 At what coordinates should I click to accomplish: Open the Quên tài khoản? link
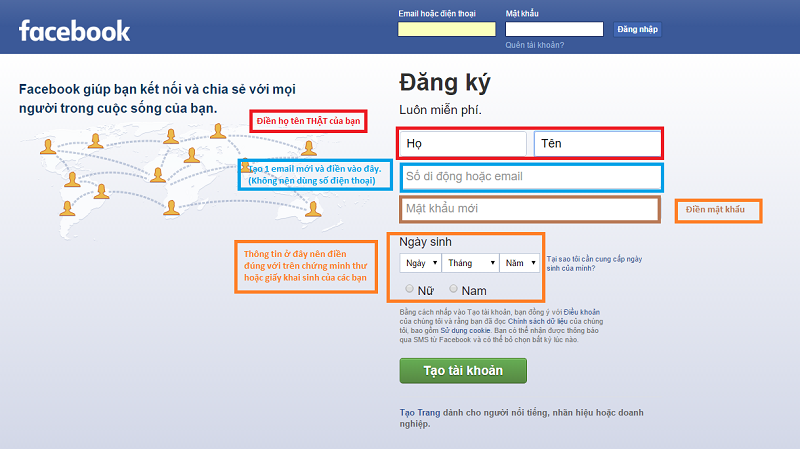535,45
